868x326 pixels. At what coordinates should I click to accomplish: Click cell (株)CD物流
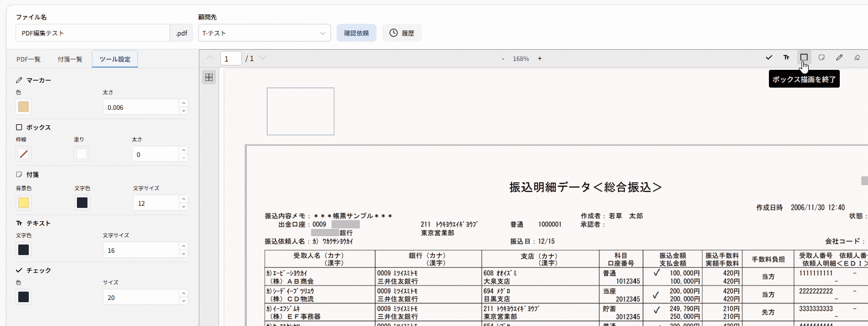pyautogui.click(x=291, y=299)
